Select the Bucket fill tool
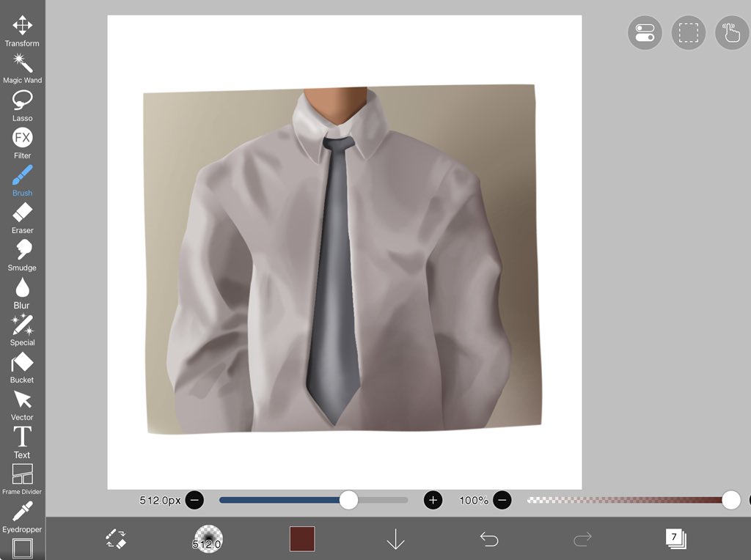This screenshot has width=751, height=560. (x=22, y=367)
